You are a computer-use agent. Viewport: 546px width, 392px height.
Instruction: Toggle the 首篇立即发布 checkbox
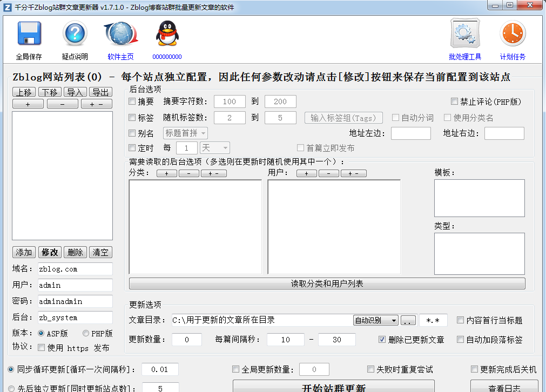coord(300,147)
